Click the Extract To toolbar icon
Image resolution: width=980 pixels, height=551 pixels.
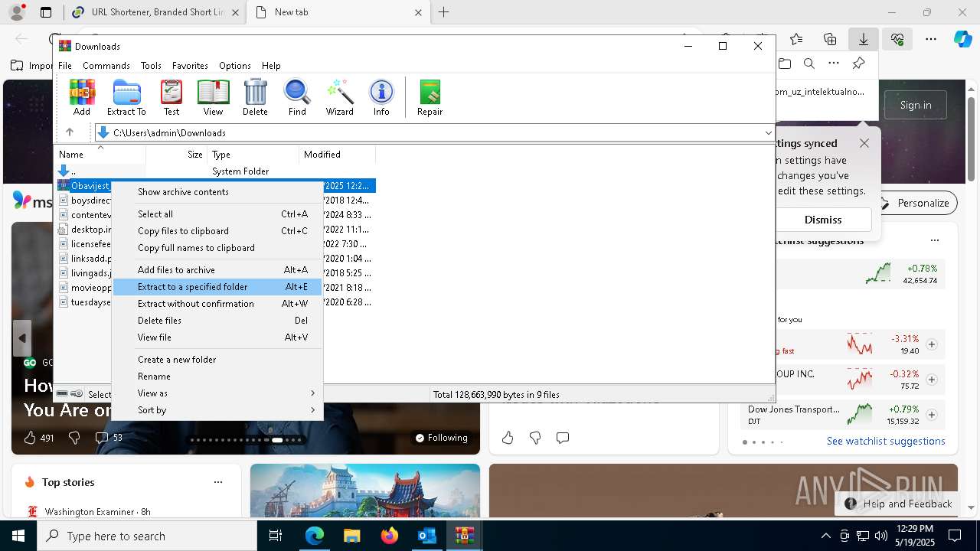point(126,97)
